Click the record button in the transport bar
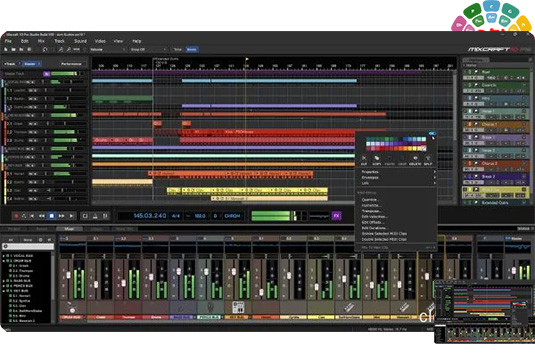535x363 pixels. [x=16, y=216]
